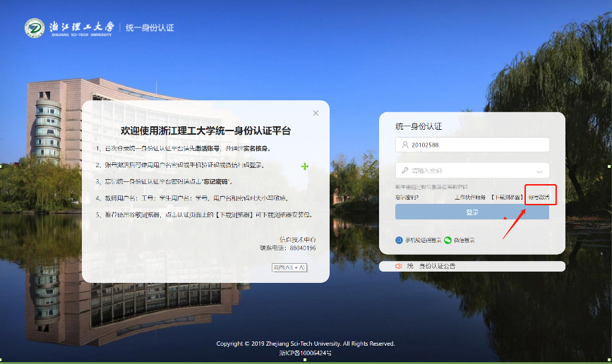612x364 pixels.
Task: Click the blue phone verification login icon
Action: [x=400, y=240]
